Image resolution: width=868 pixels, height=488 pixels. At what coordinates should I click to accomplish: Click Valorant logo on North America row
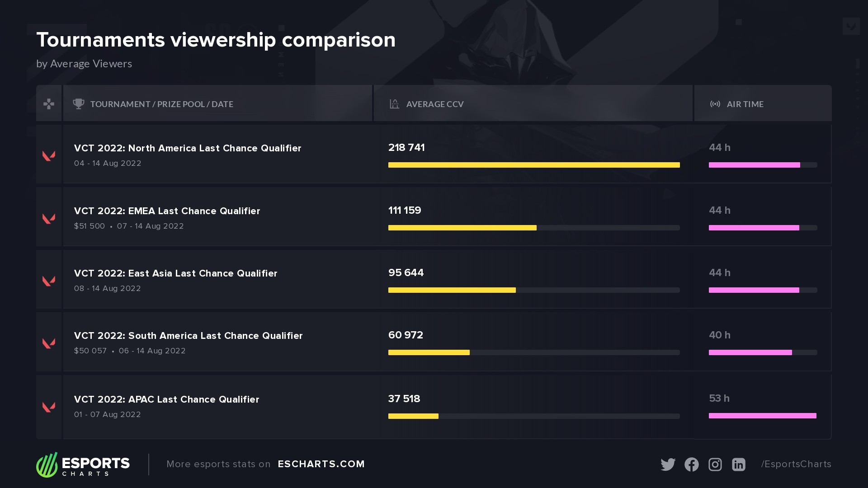pyautogui.click(x=49, y=155)
